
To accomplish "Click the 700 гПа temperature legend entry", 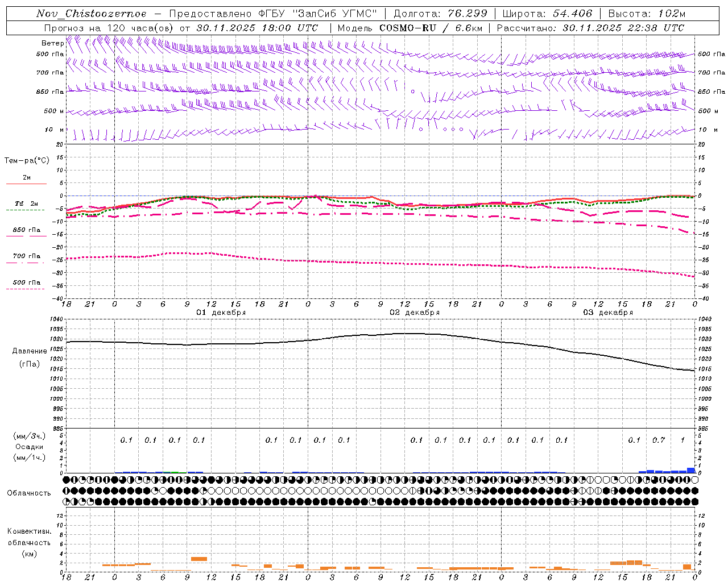I will click(26, 256).
